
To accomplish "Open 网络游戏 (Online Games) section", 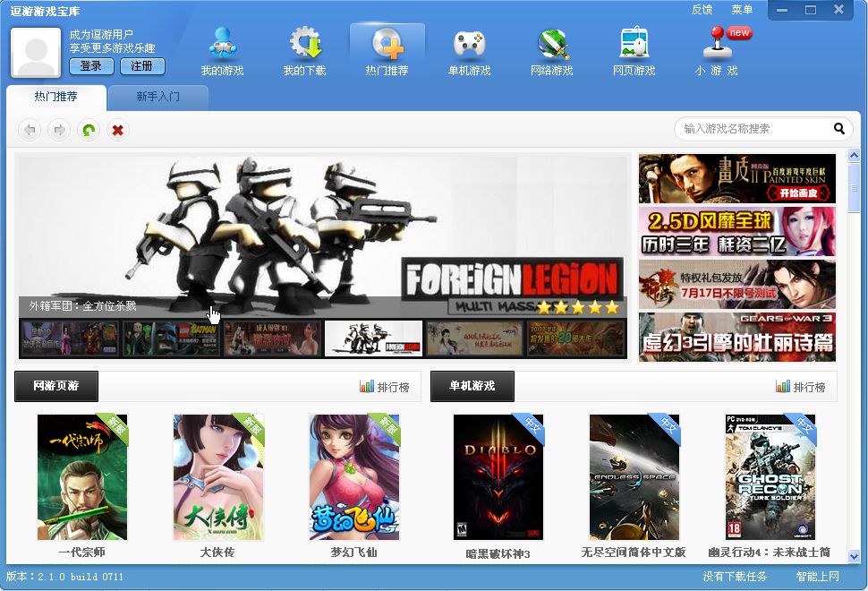I will (551, 52).
